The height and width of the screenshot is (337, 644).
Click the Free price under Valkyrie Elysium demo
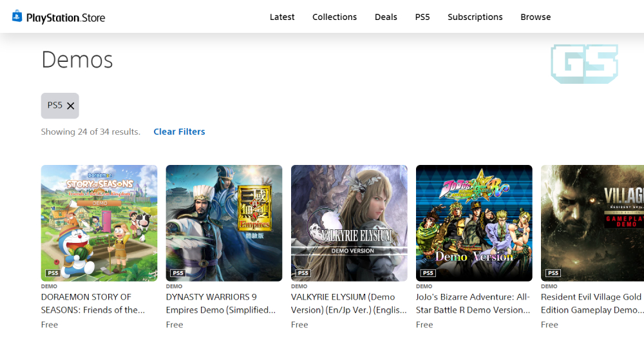pos(299,325)
